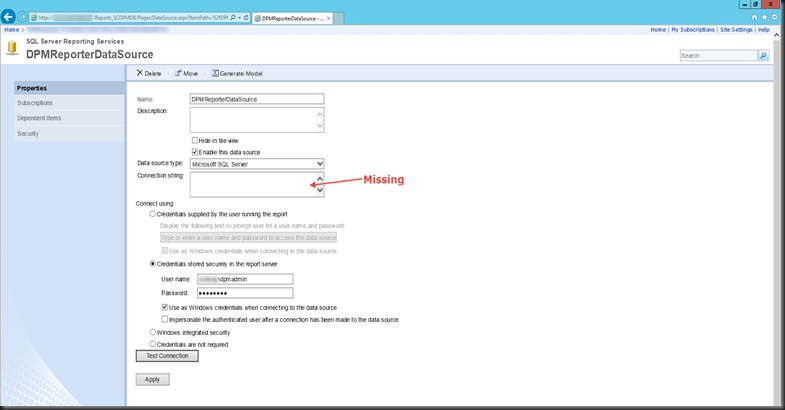The image size is (785, 410).
Task: Click into the empty Connection string box
Action: point(253,184)
